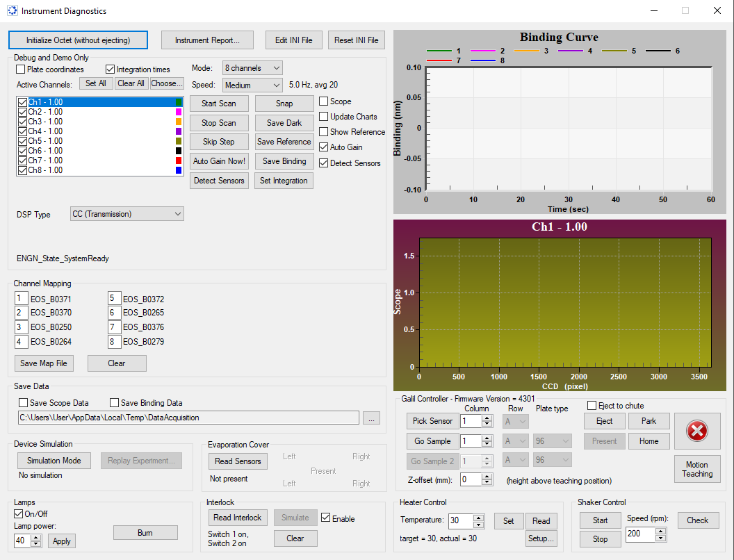
Task: Click the Start Scan button
Action: [219, 104]
